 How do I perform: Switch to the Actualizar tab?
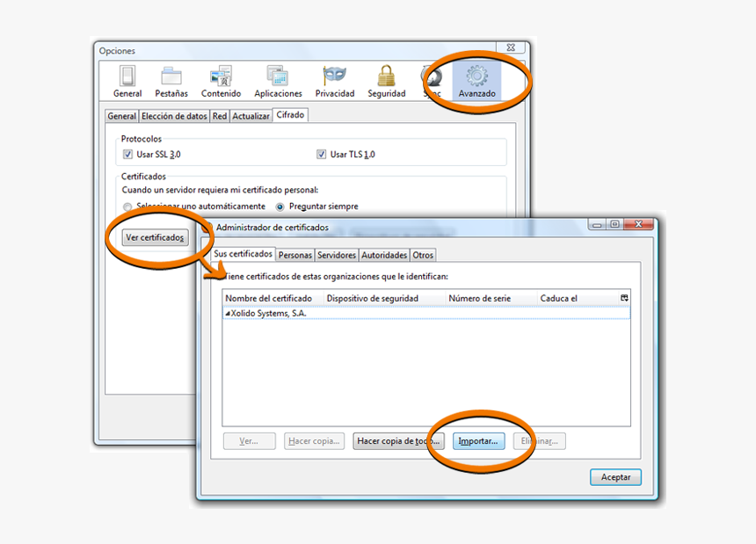pos(251,116)
